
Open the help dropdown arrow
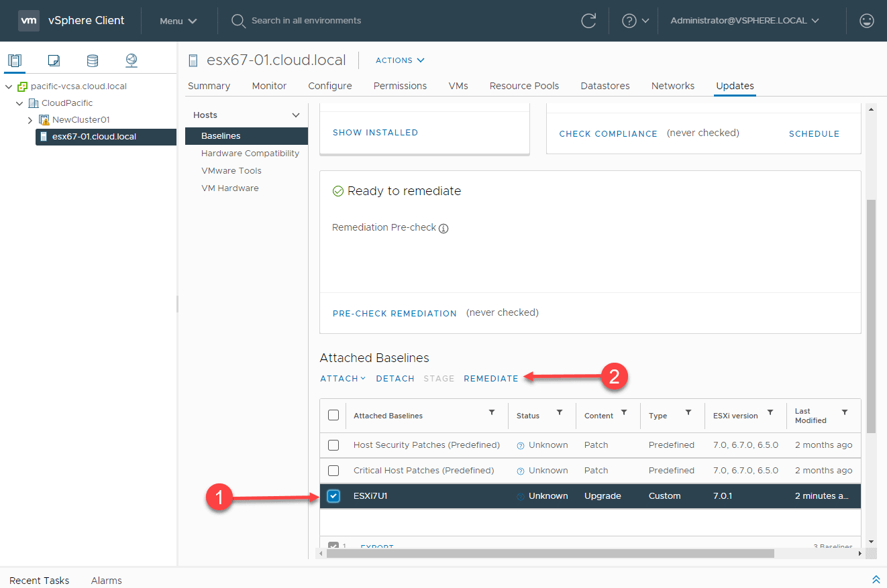point(645,21)
